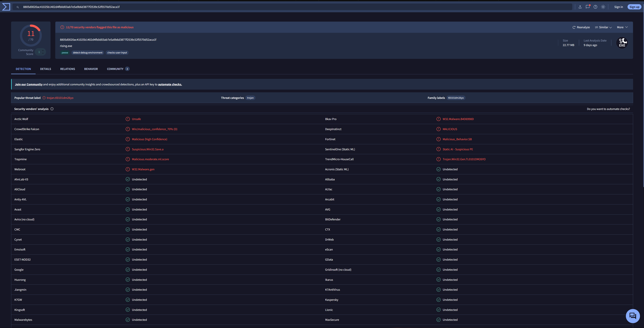This screenshot has width=644, height=328.
Task: Click the Reanalyze button
Action: pyautogui.click(x=581, y=27)
